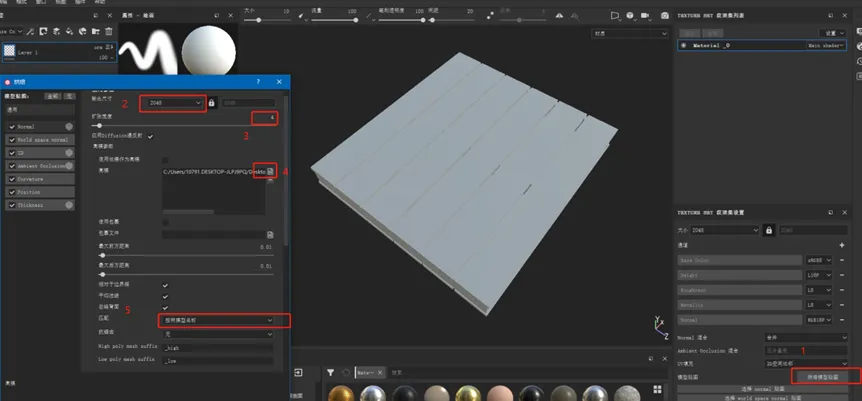This screenshot has width=862, height=401.
Task: Click the trash icon in the Layers panel
Action: [x=107, y=33]
